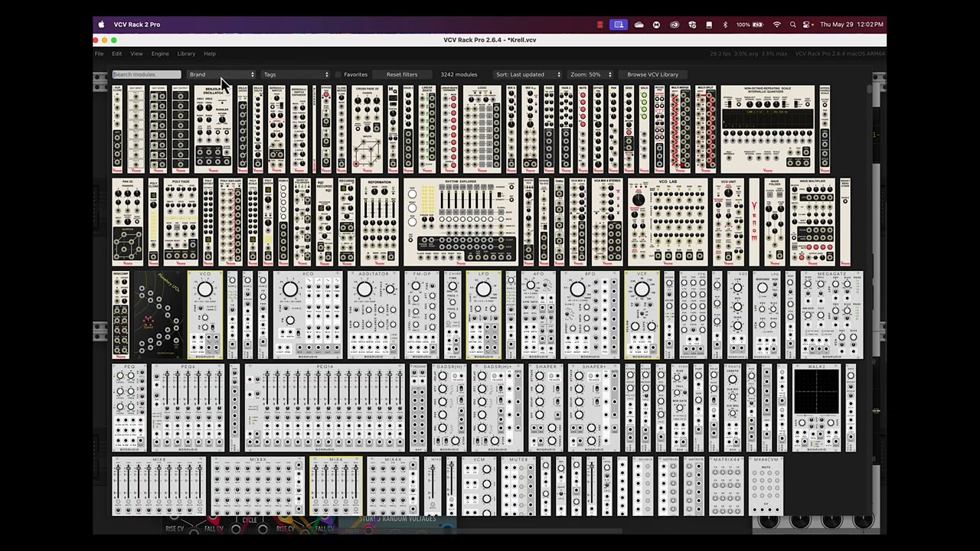The width and height of the screenshot is (980, 551).
Task: Open the Sort: Last updated dropdown
Action: click(x=528, y=74)
